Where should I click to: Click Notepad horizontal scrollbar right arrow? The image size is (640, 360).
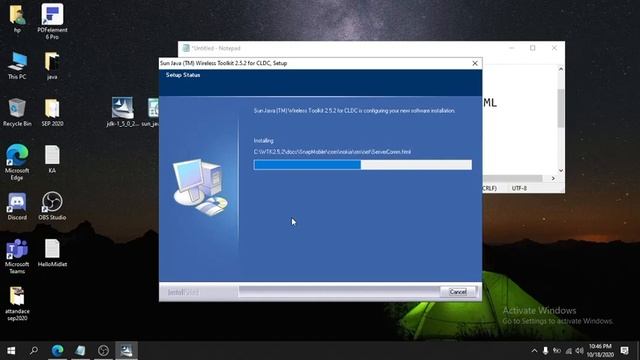point(553,178)
